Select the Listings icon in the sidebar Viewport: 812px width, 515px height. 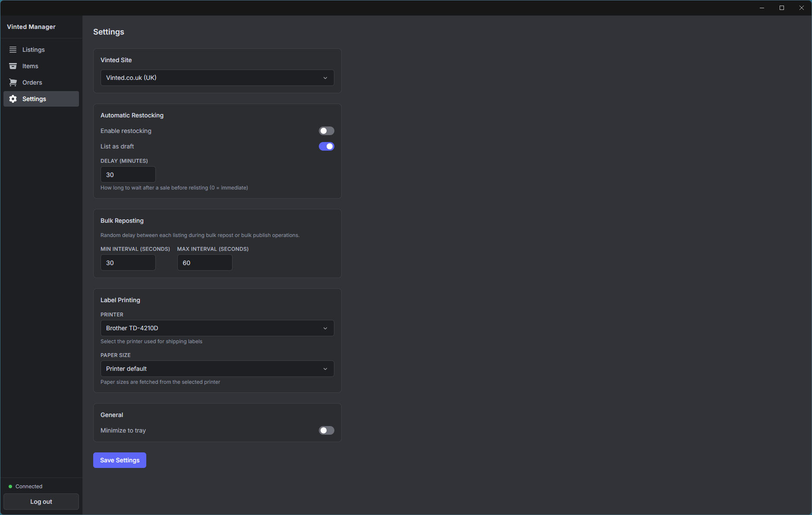pos(13,49)
